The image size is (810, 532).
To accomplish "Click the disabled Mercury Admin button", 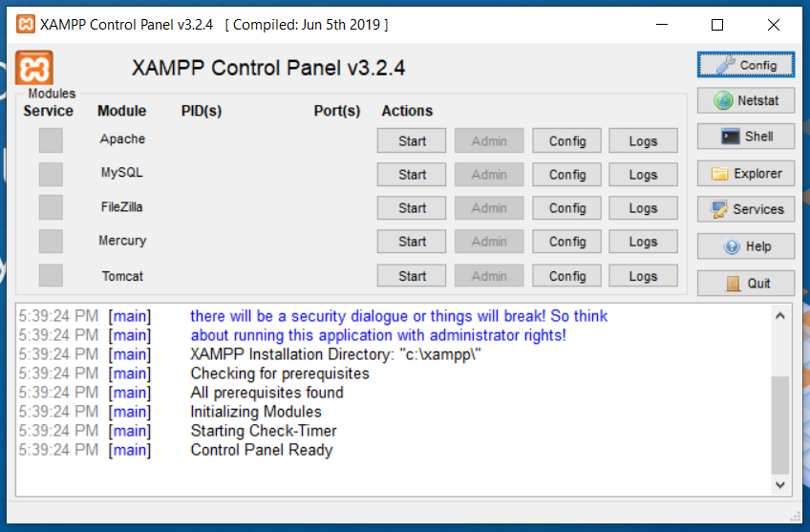I will click(x=489, y=242).
